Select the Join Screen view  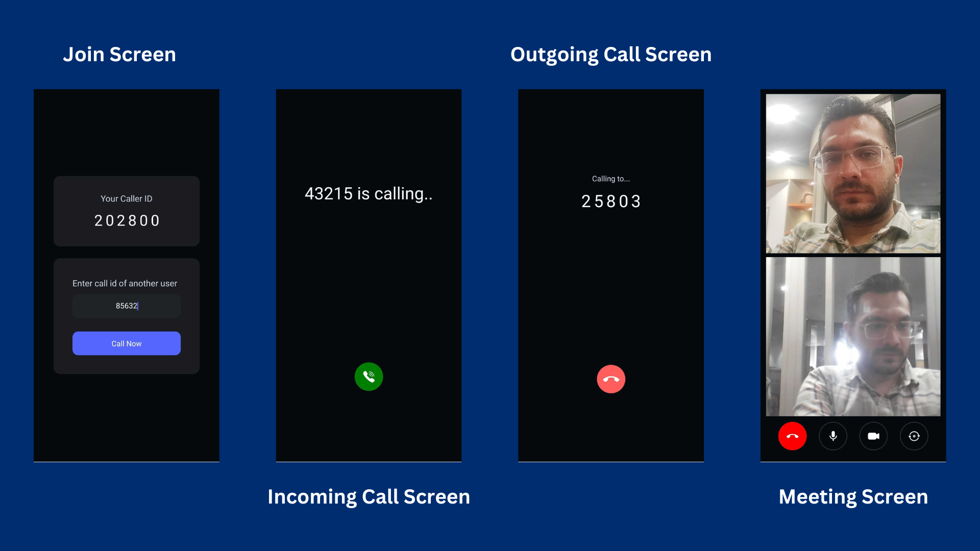tap(126, 275)
